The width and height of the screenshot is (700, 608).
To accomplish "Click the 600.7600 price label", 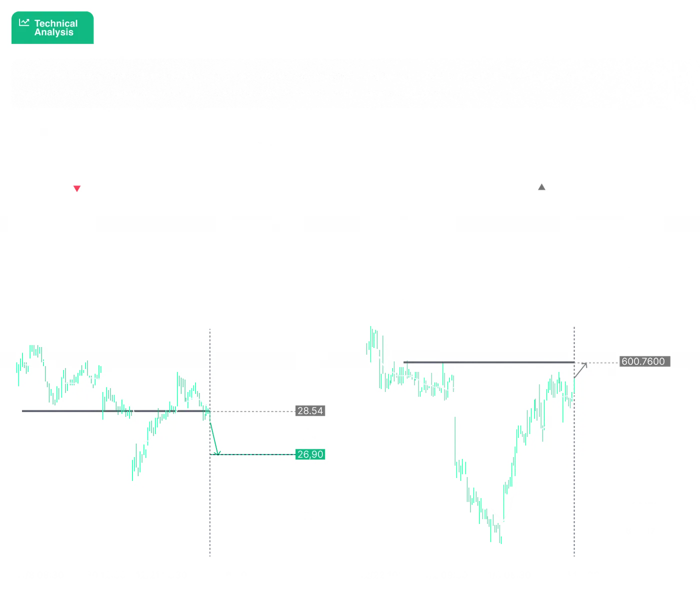I will pyautogui.click(x=644, y=361).
